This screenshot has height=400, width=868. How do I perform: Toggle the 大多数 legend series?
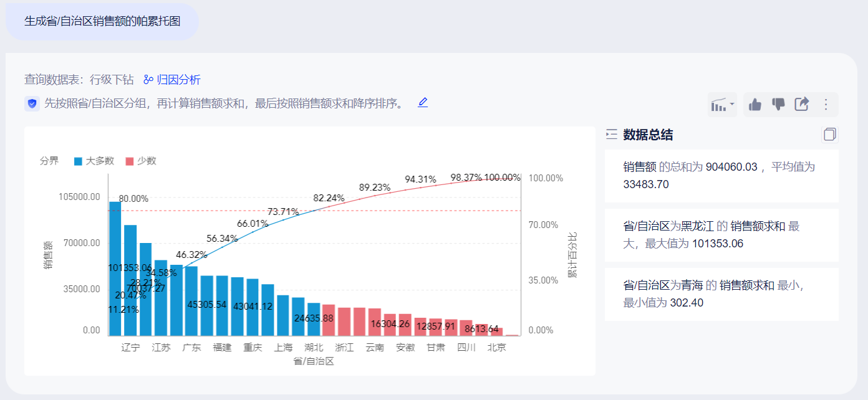(94, 161)
